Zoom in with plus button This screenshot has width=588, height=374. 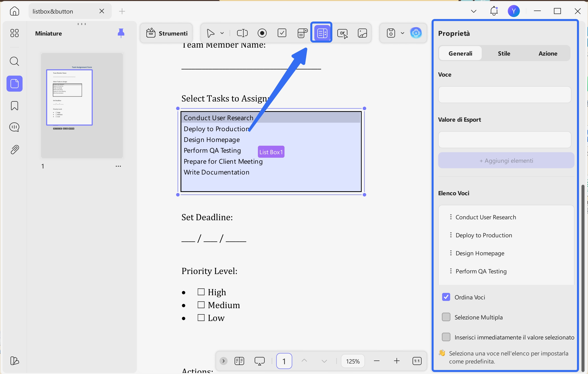(397, 361)
